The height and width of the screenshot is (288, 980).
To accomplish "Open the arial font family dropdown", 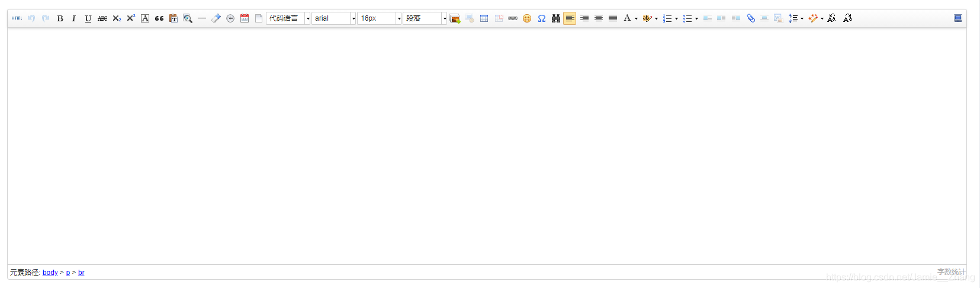I will pos(334,18).
